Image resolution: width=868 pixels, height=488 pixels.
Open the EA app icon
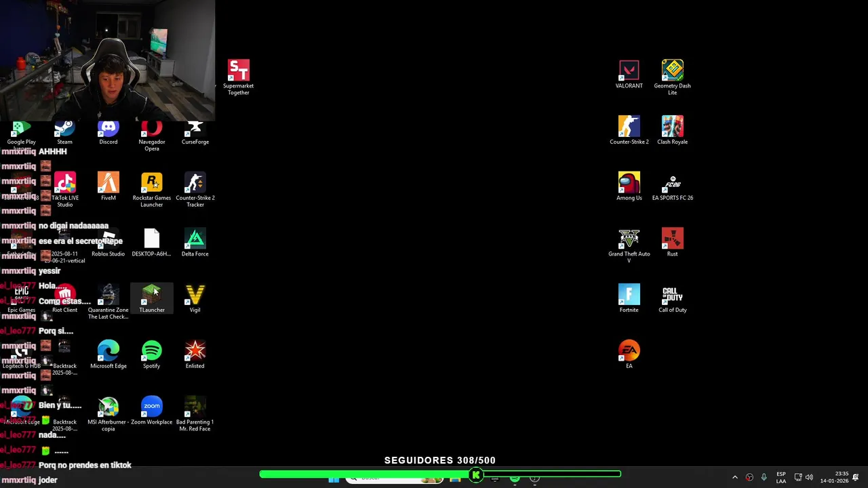(629, 354)
